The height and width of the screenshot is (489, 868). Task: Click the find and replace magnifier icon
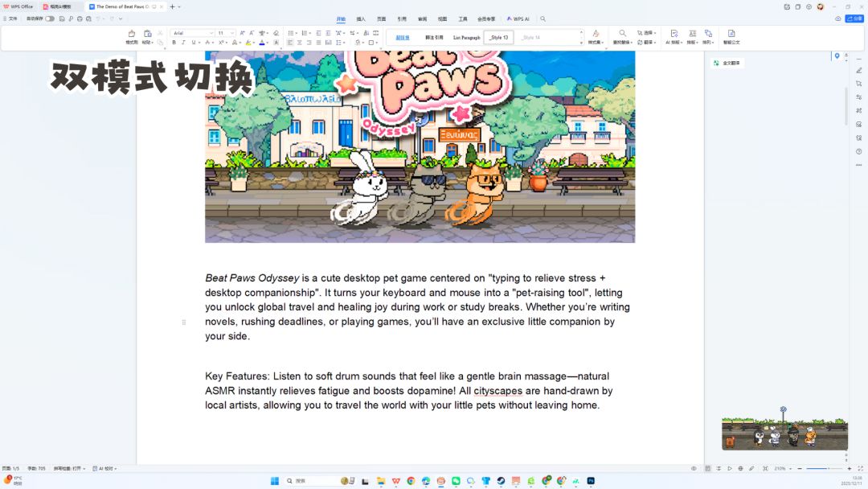[622, 34]
